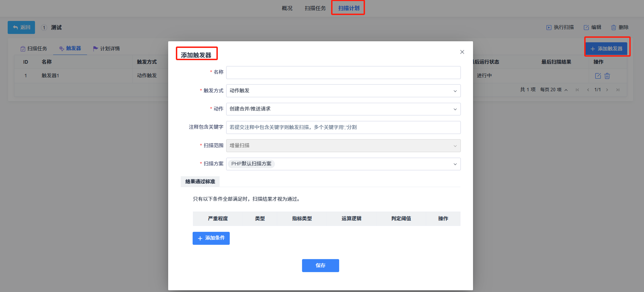Viewport: 644px width, 292px height.
Task: Click the 编辑 edit plan button
Action: click(x=592, y=27)
